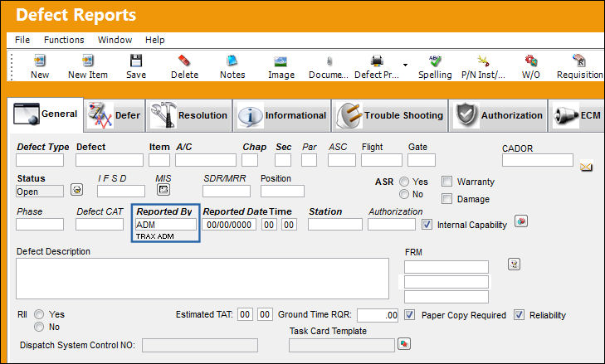The width and height of the screenshot is (605, 364).
Task: Switch to the Trouble Shooting tab
Action: click(x=390, y=115)
